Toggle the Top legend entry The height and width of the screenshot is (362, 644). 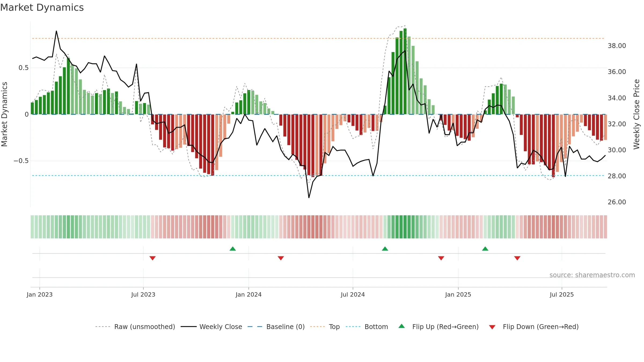click(x=325, y=327)
